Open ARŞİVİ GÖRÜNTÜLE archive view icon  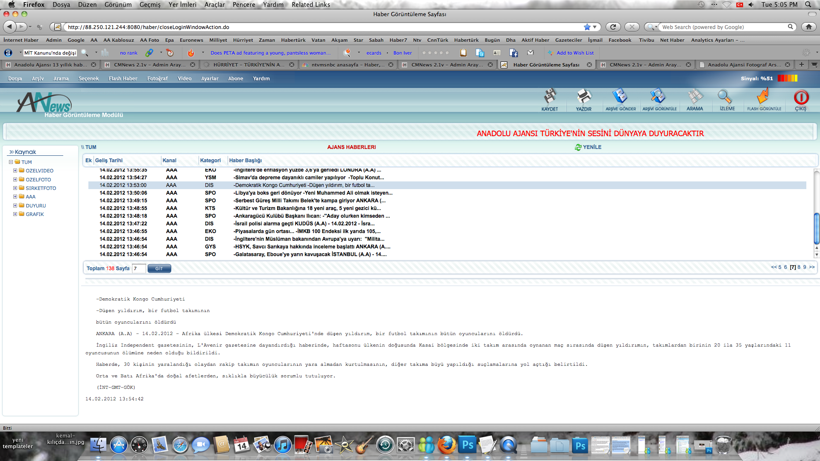(658, 99)
